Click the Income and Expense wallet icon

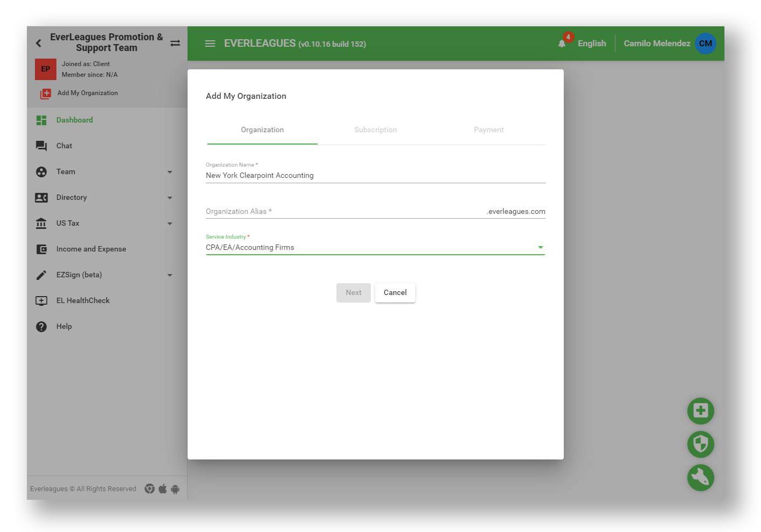pos(41,249)
